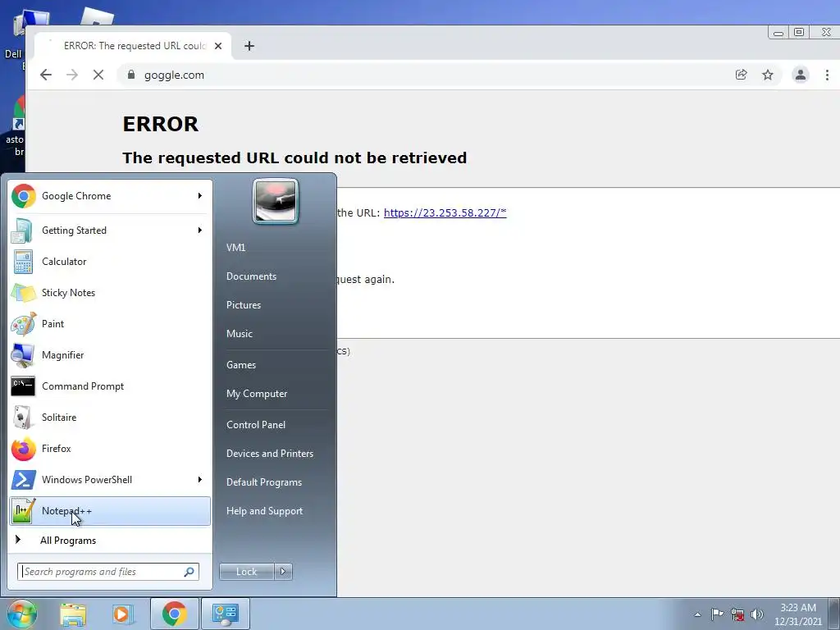This screenshot has height=630, width=840.
Task: Click the Lock button
Action: pyautogui.click(x=246, y=572)
